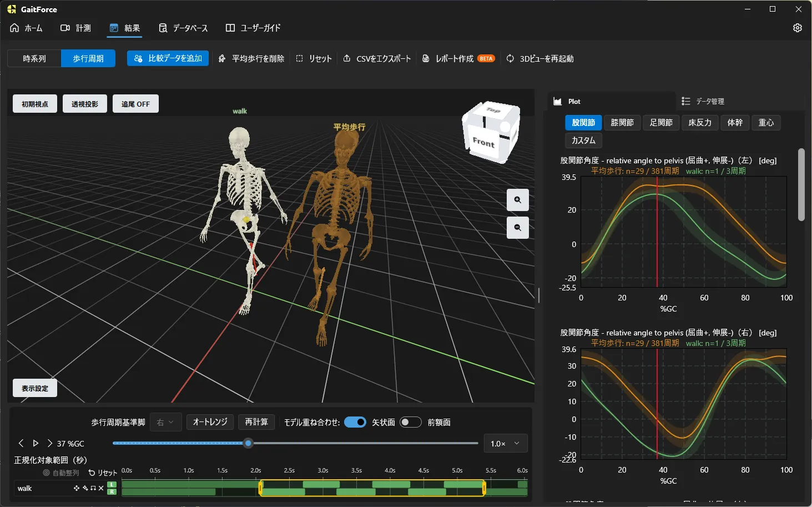Remove the walk row with the X icon
Viewport: 812px width, 507px height.
[101, 488]
